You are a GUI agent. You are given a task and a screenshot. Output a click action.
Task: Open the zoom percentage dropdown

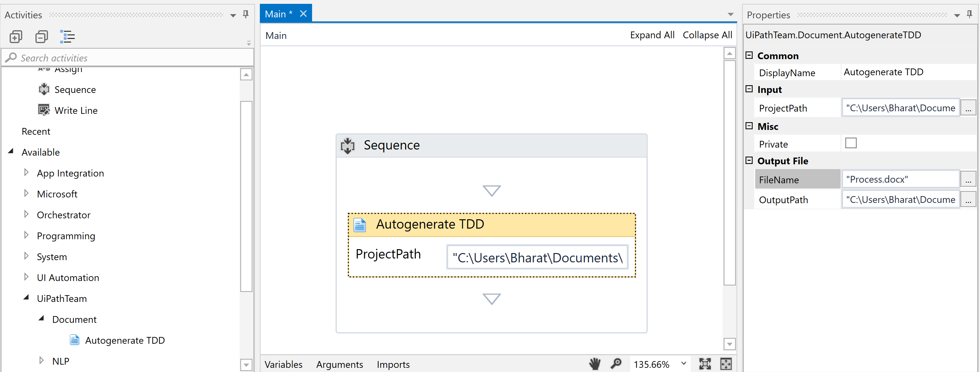[684, 364]
